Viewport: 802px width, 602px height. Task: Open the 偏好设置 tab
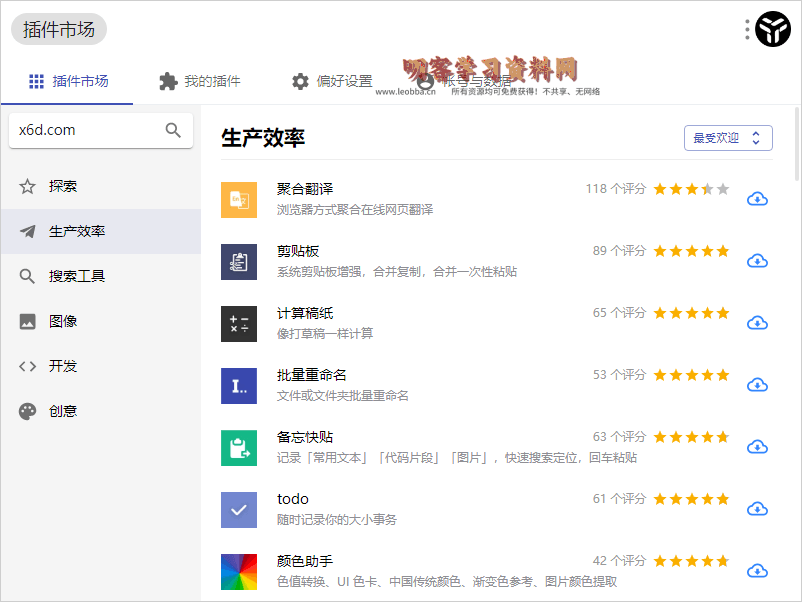click(332, 81)
